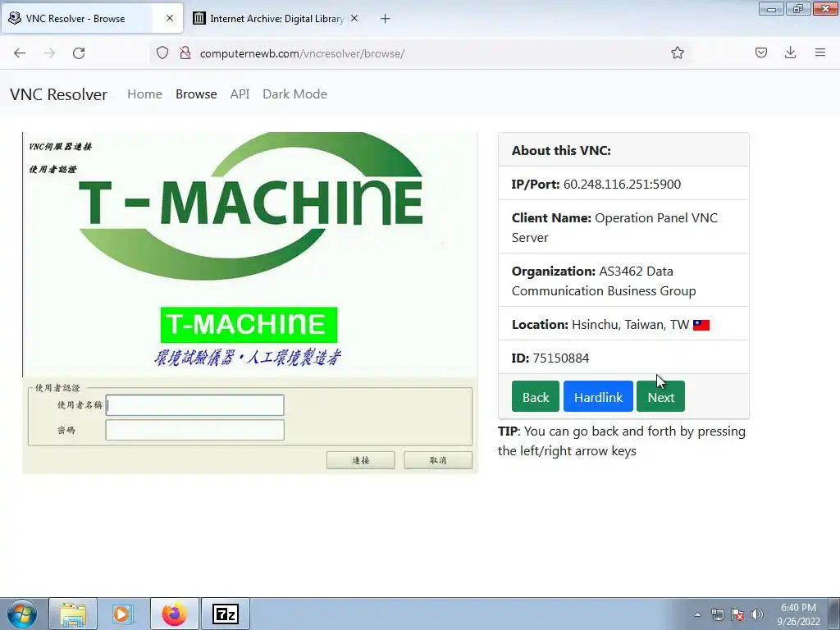This screenshot has width=840, height=630.
Task: Click the address bar URL
Action: pos(302,53)
